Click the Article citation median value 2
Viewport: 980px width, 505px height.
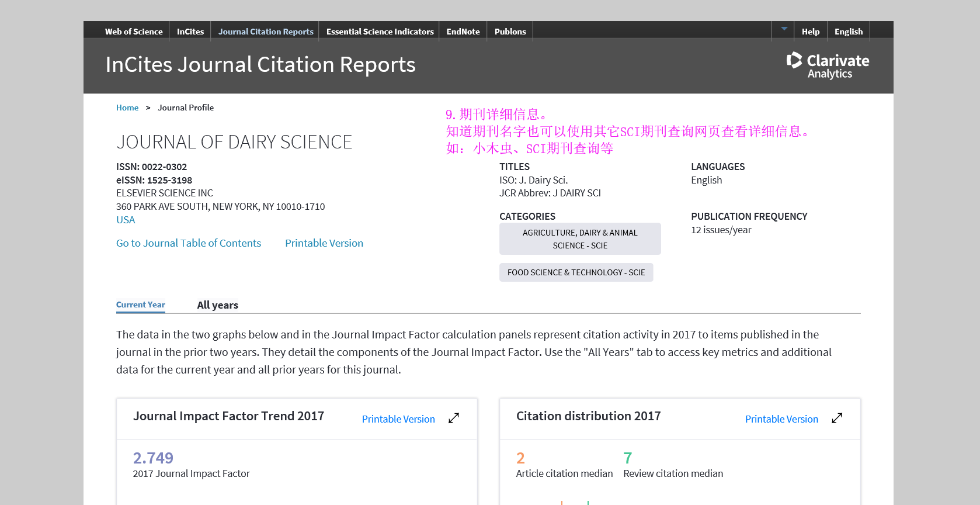(520, 458)
